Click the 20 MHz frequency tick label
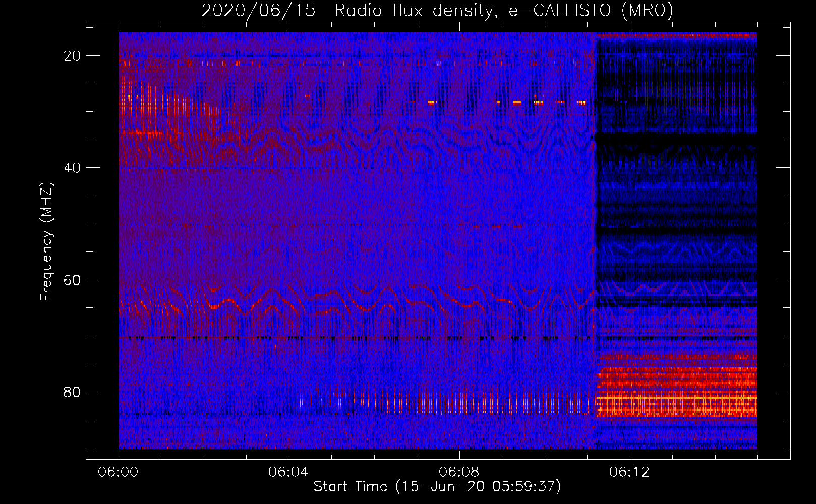Viewport: 816px width, 504px height. click(x=72, y=56)
